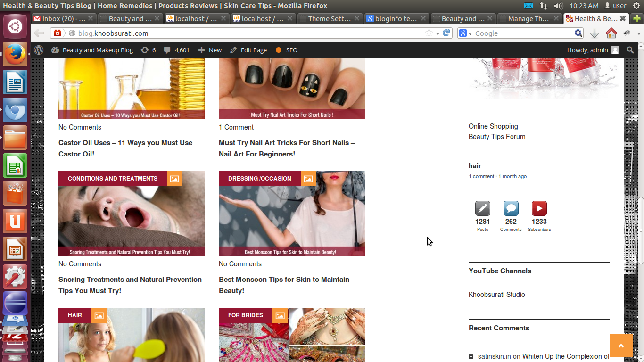Click the search magnifier in Google search box
Viewport: 644px width, 362px height.
point(578,33)
